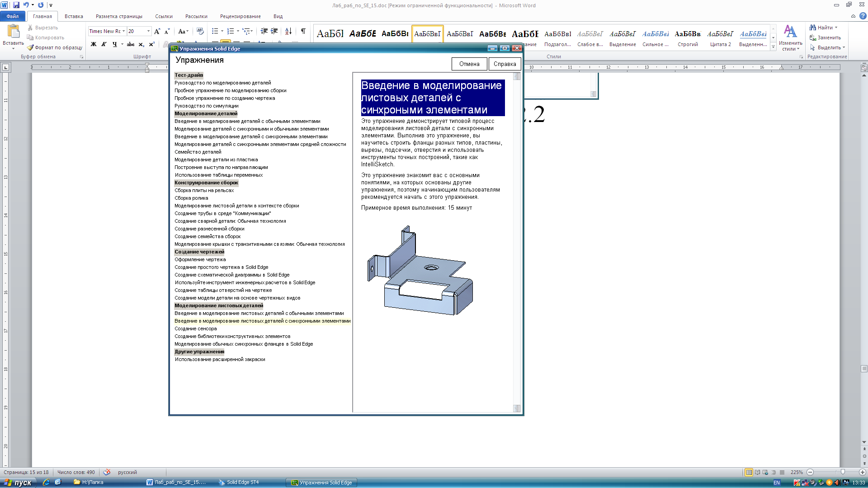Decrease font size with the shrink font icon
This screenshot has width=868, height=488.
tap(167, 31)
